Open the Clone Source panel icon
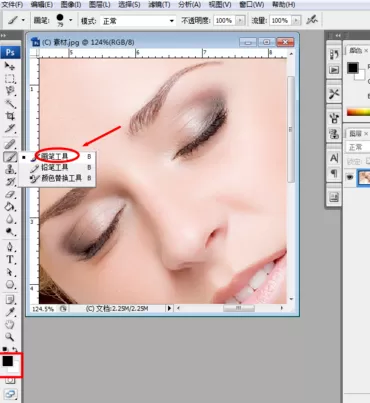Screen dimensions: 370x403 [334, 134]
